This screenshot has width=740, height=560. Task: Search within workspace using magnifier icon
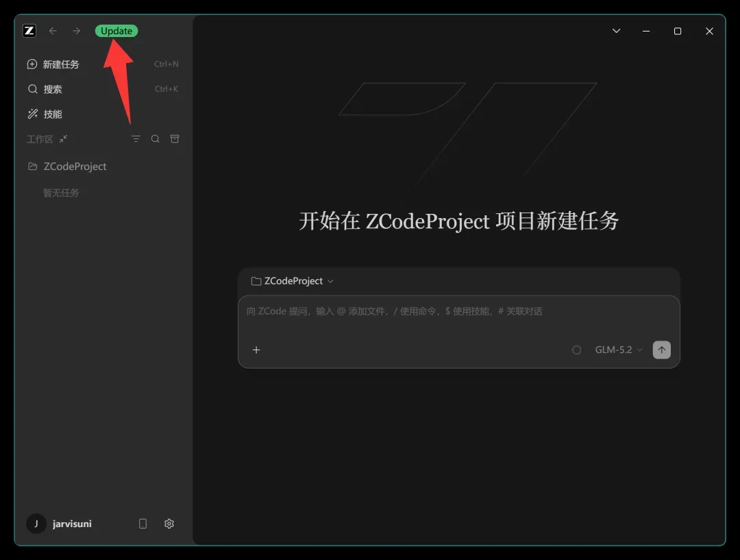point(156,139)
